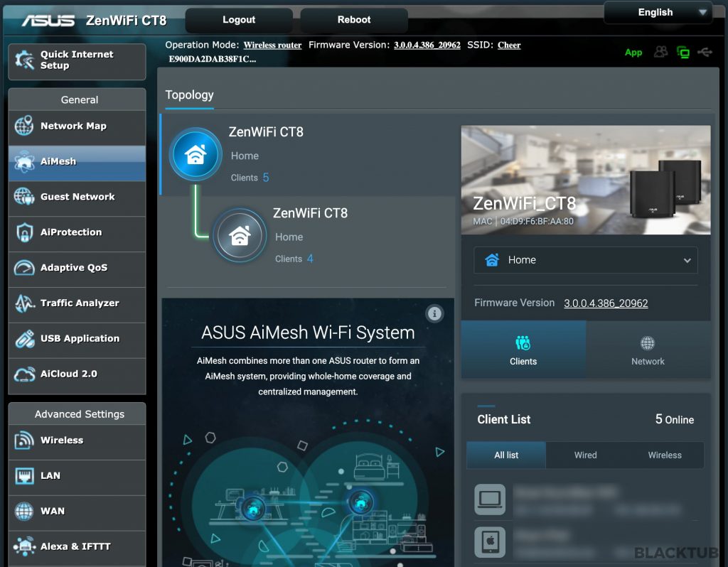Click the header firmware version link

click(x=427, y=45)
